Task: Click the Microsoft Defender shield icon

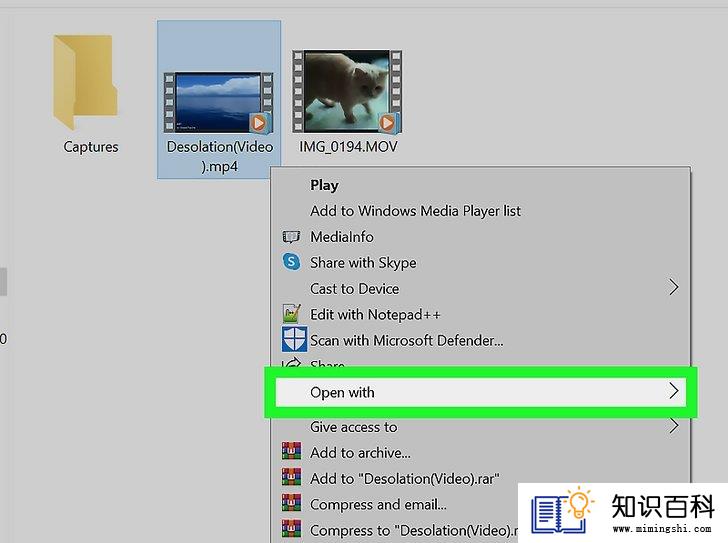Action: (294, 339)
